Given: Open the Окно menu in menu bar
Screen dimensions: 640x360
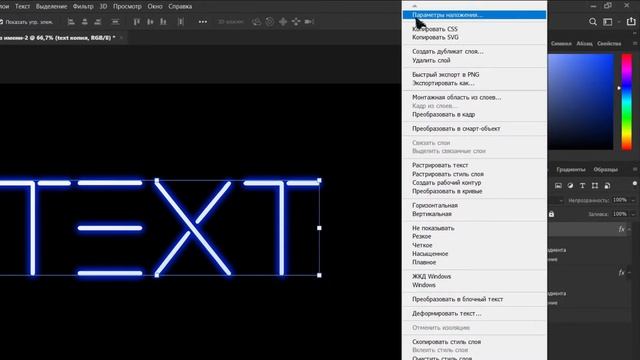Looking at the screenshot, I should coord(155,7).
